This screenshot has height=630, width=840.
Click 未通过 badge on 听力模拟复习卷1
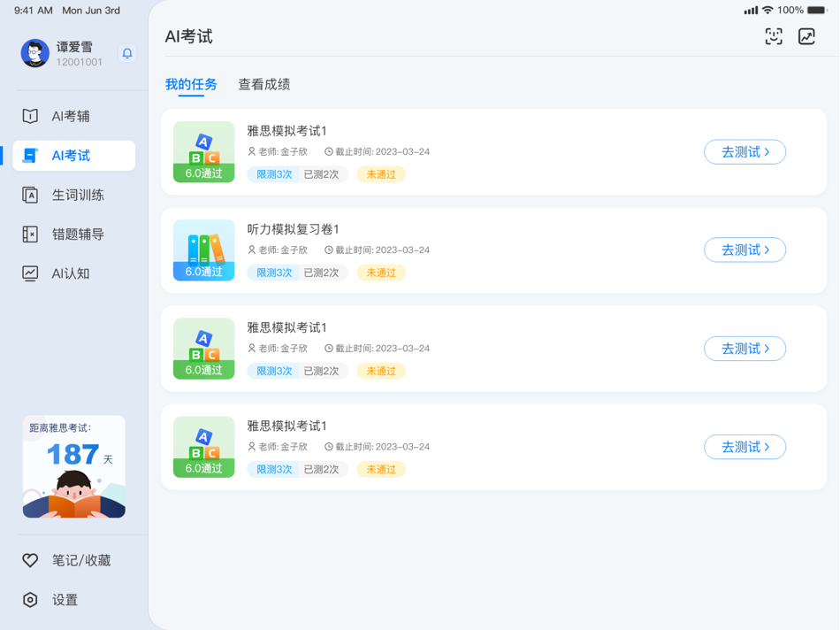click(x=381, y=273)
